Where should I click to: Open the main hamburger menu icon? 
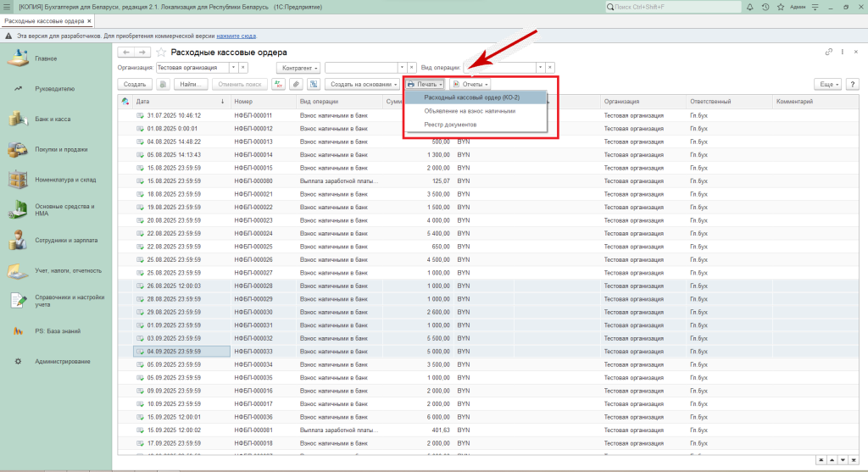(x=8, y=7)
